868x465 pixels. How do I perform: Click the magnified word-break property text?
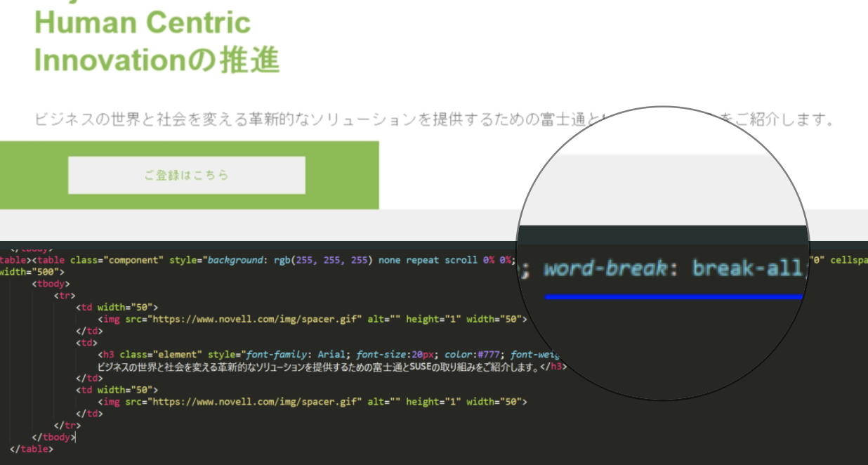604,268
